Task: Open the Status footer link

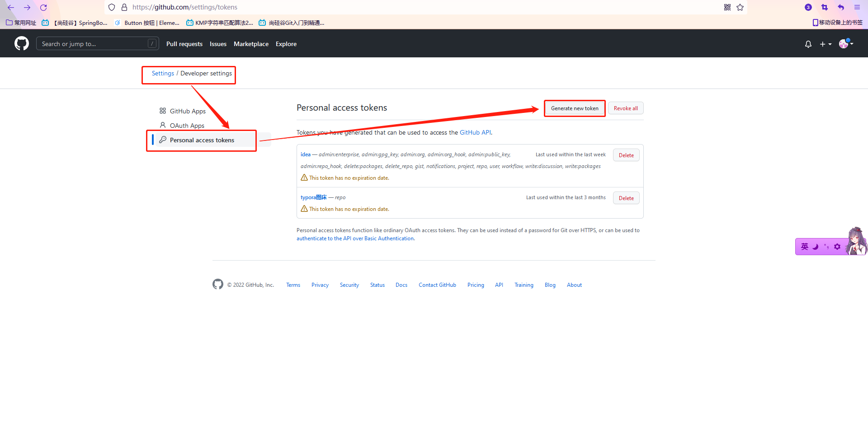Action: click(377, 285)
